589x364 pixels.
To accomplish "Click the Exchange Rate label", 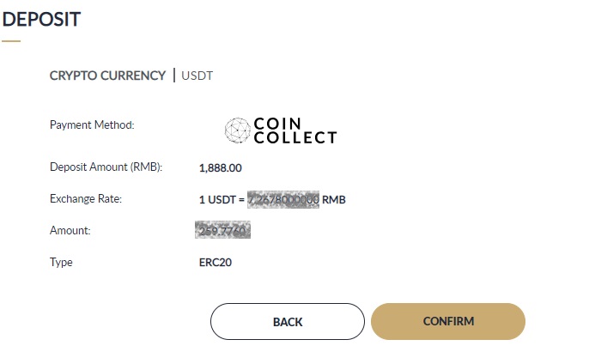I will pos(86,199).
